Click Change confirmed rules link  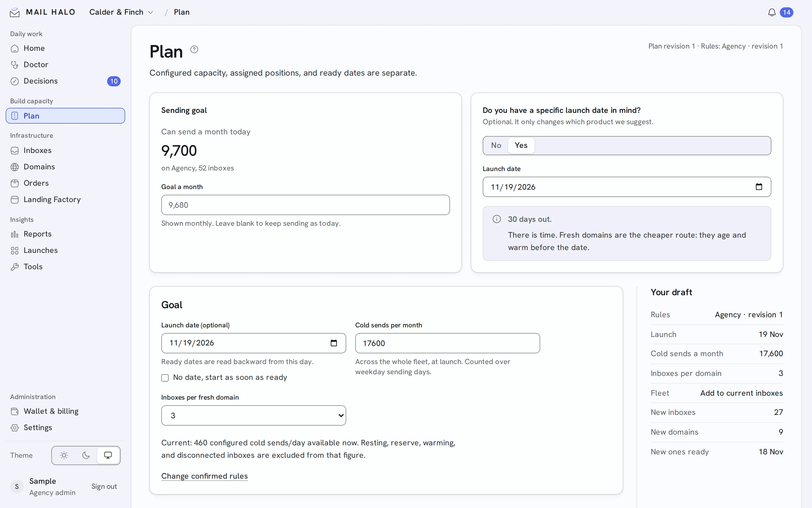point(204,476)
